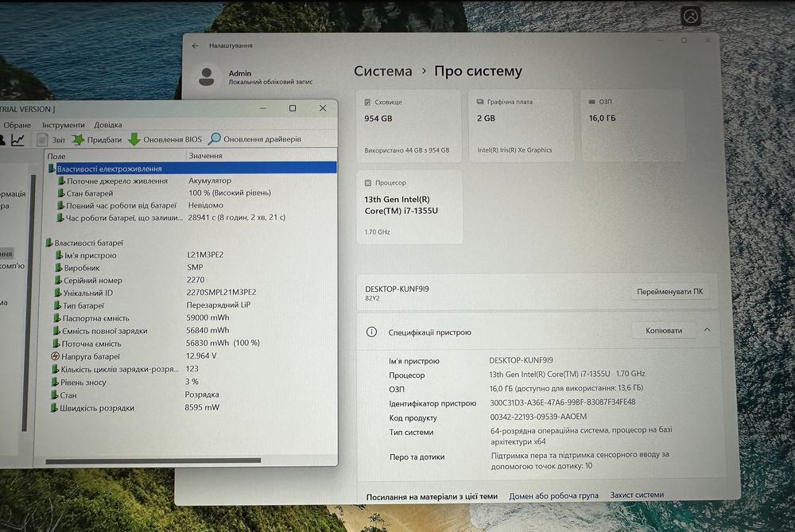Minimize the AIDA64 window
795x532 pixels.
[x=262, y=108]
